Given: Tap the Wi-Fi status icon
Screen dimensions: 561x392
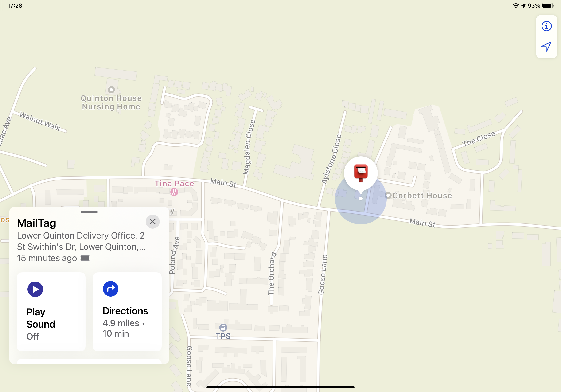Looking at the screenshot, I should 516,6.
